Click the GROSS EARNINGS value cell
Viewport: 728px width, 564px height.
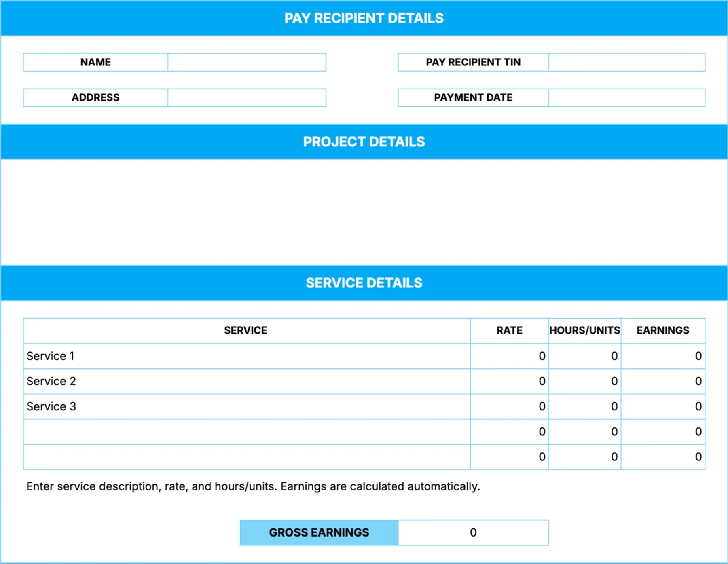point(473,532)
